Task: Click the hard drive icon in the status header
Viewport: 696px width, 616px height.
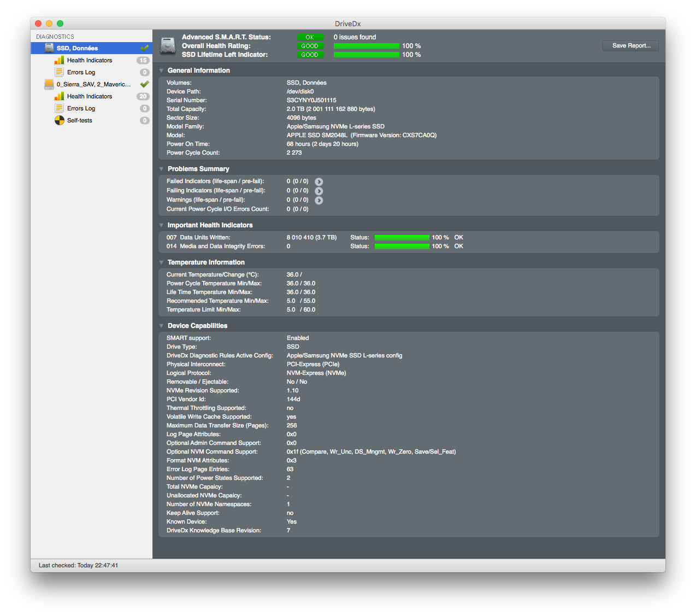Action: 168,45
